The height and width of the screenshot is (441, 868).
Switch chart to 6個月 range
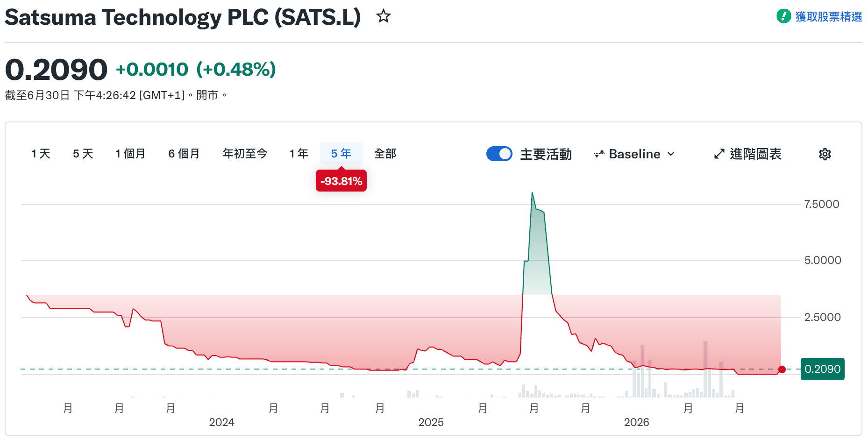click(184, 154)
